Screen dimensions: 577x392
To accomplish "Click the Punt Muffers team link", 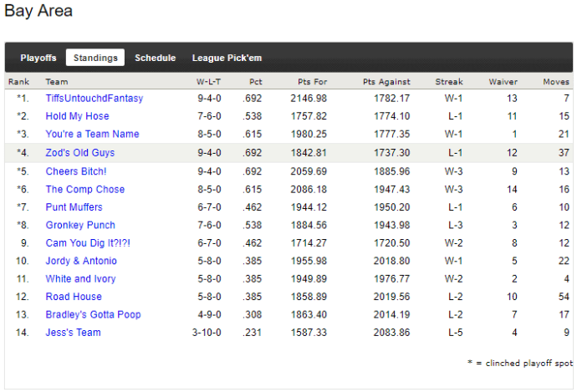I will click(74, 207).
